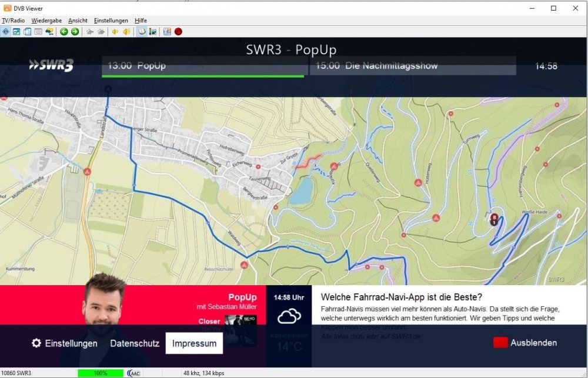588x378 pixels.
Task: Close the DVB Viewer window
Action: coord(576,8)
